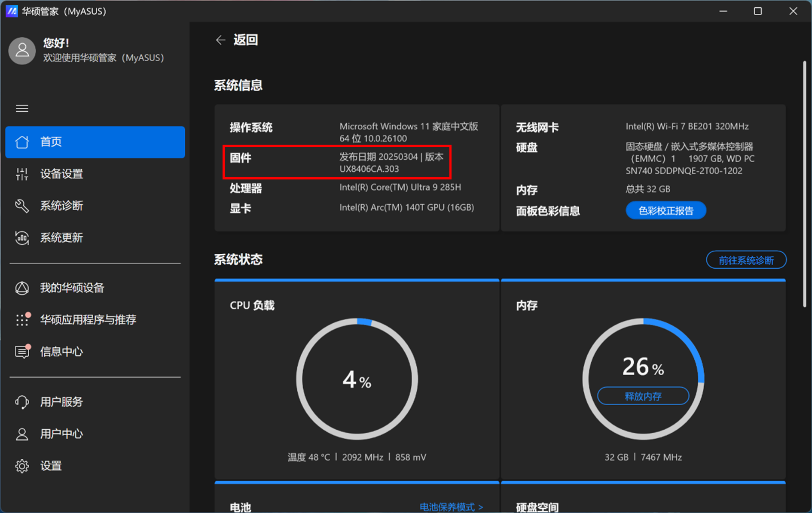Open 我的华硕设备 page
The width and height of the screenshot is (812, 513).
pos(95,288)
